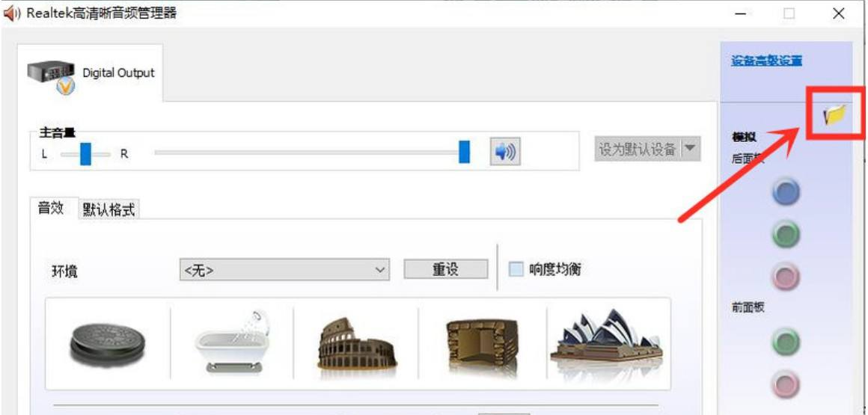Click the green front panel audio jack
Image resolution: width=868 pixels, height=415 pixels.
click(x=786, y=342)
